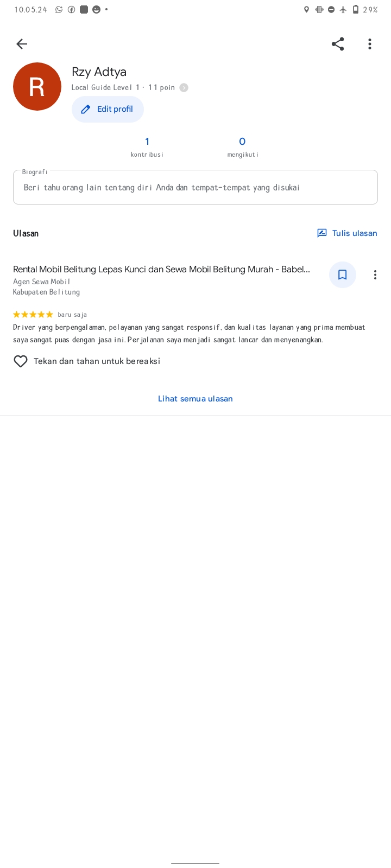
Task: Open the 1 kontribusi tab
Action: click(147, 146)
